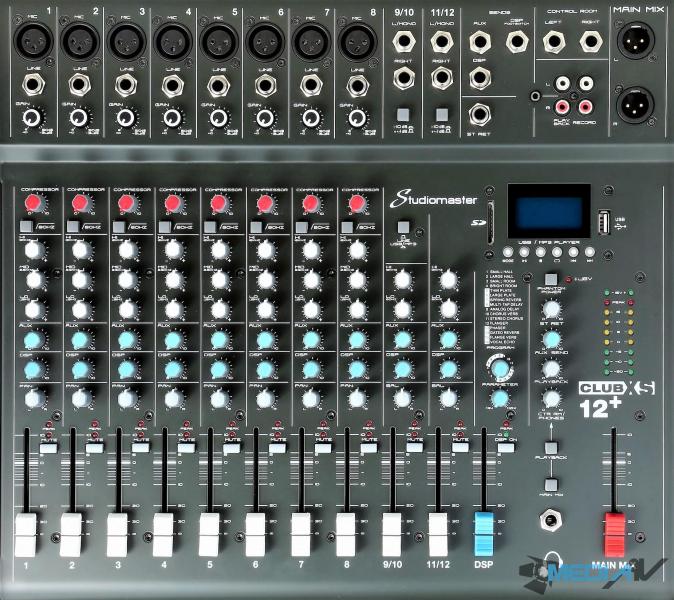674x600 pixels.
Task: Toggle the +4/-10 level switch on 11/12
Action: [442, 114]
